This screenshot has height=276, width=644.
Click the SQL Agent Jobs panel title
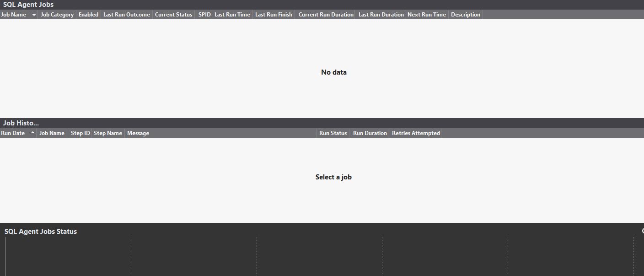pyautogui.click(x=28, y=5)
